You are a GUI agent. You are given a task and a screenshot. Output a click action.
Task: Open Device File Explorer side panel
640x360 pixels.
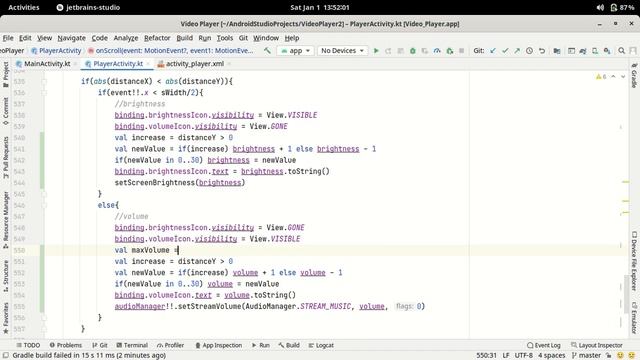point(634,261)
